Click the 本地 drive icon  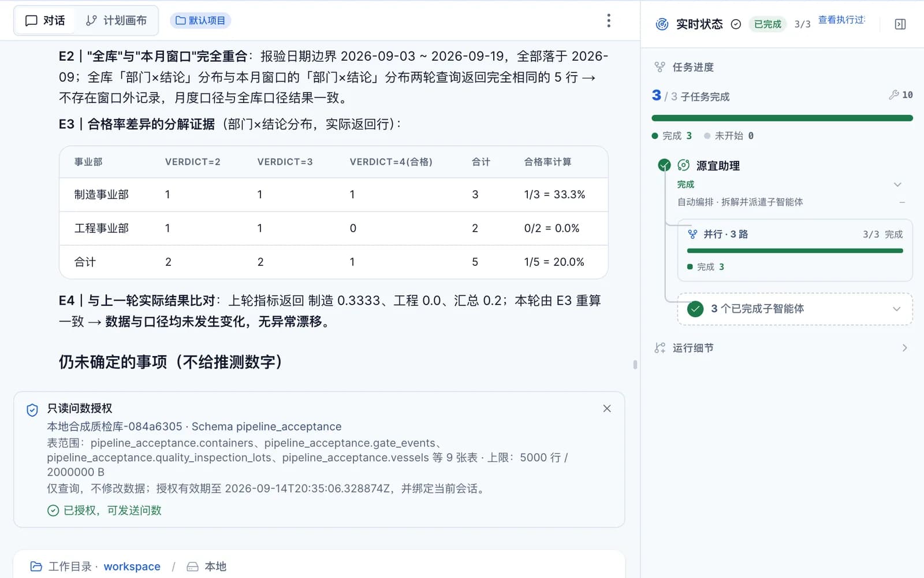(x=192, y=566)
